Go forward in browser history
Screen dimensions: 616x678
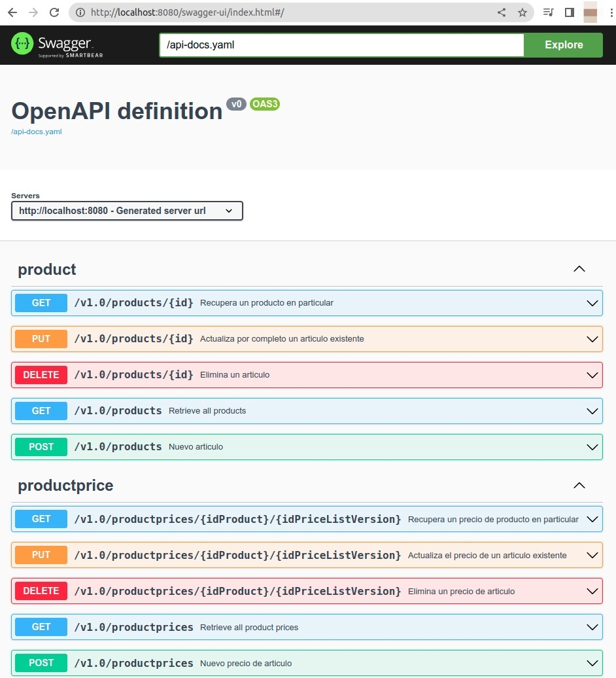point(33,12)
